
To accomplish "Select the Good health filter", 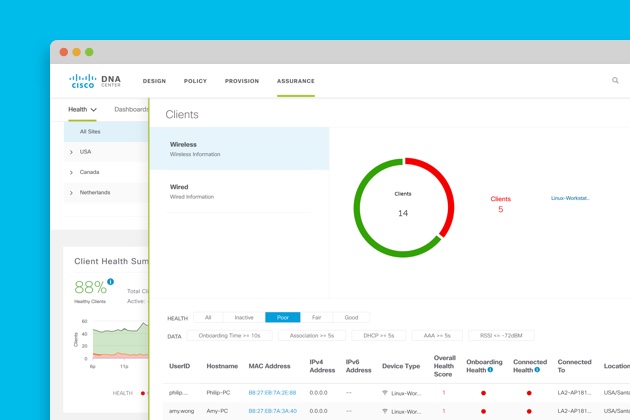I will tap(351, 318).
